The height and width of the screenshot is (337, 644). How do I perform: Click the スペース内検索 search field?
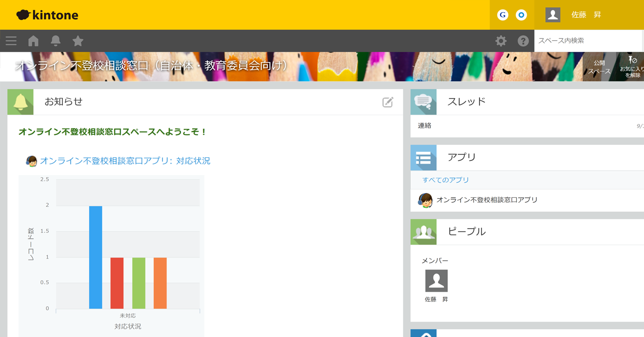588,41
